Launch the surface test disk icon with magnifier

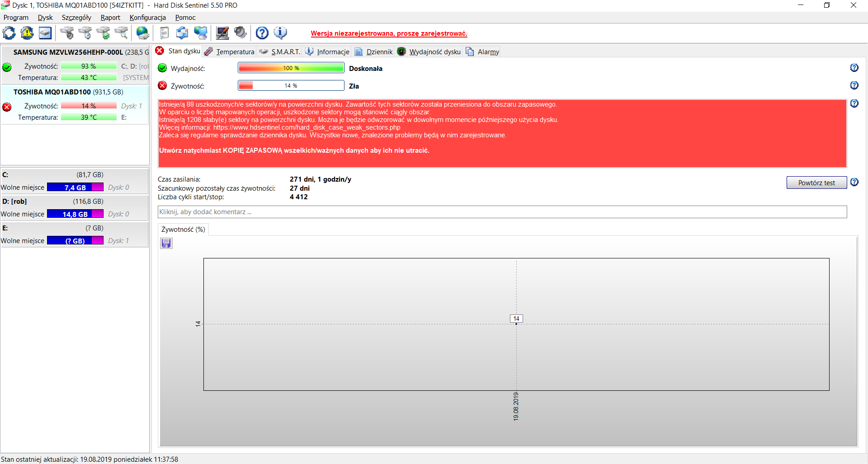[x=121, y=33]
